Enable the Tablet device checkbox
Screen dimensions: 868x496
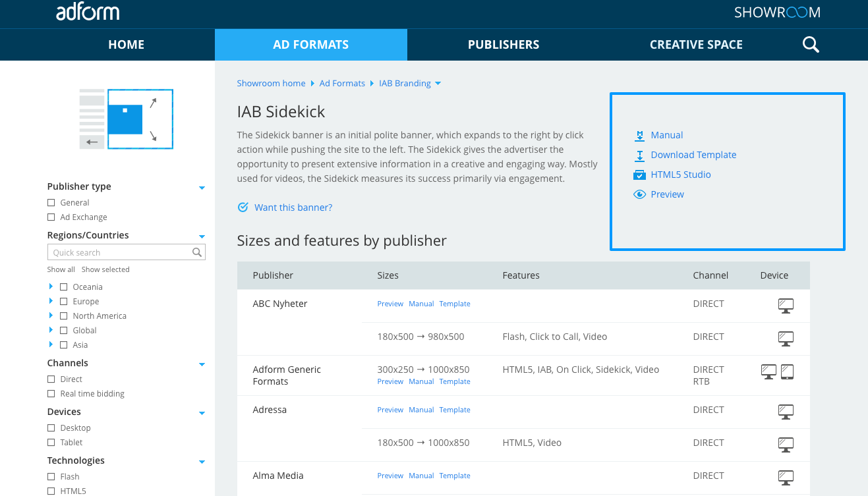point(51,443)
